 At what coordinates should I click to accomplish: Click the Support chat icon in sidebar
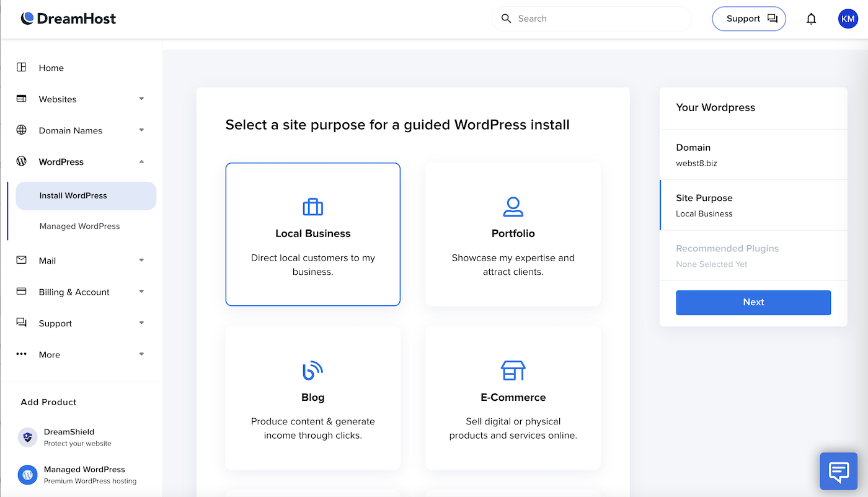[x=22, y=323]
